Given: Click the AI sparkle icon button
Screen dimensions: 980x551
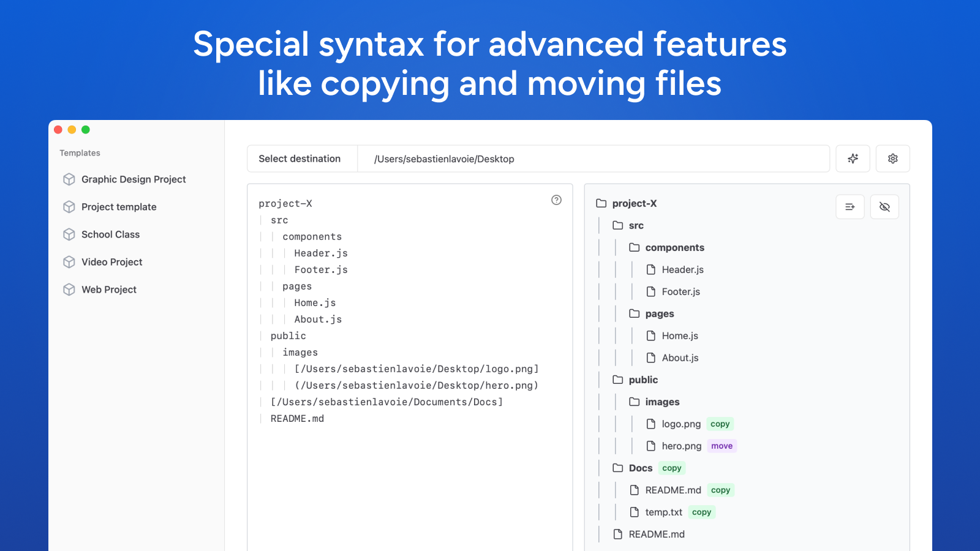Looking at the screenshot, I should tap(853, 159).
